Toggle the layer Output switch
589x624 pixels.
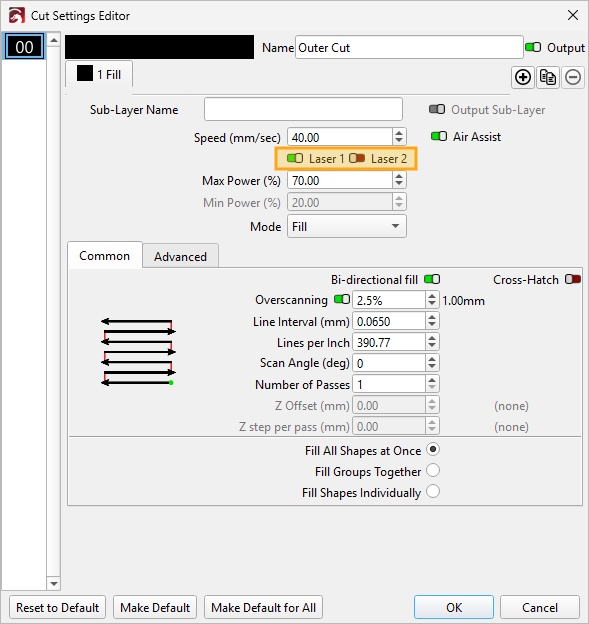pos(533,47)
